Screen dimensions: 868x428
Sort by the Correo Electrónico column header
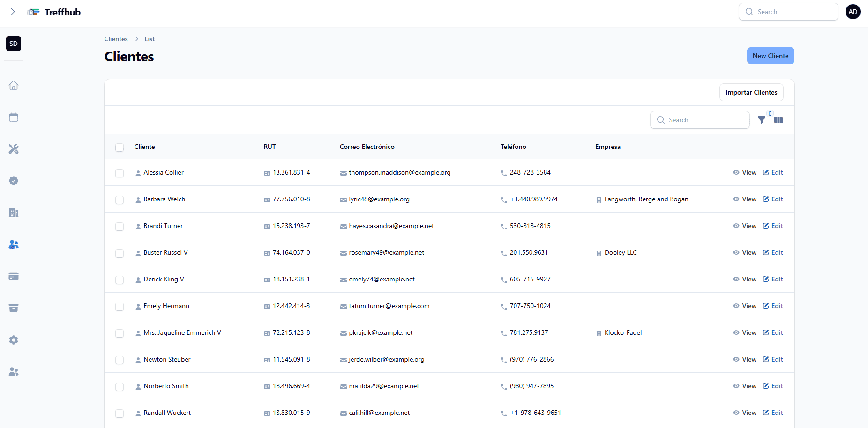[x=367, y=147]
